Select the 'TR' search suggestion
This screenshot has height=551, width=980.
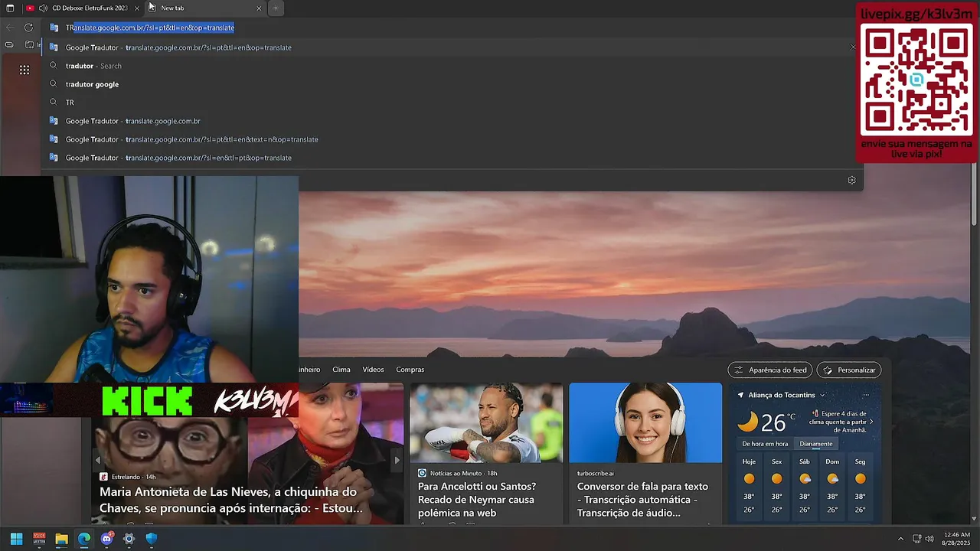[452, 103]
